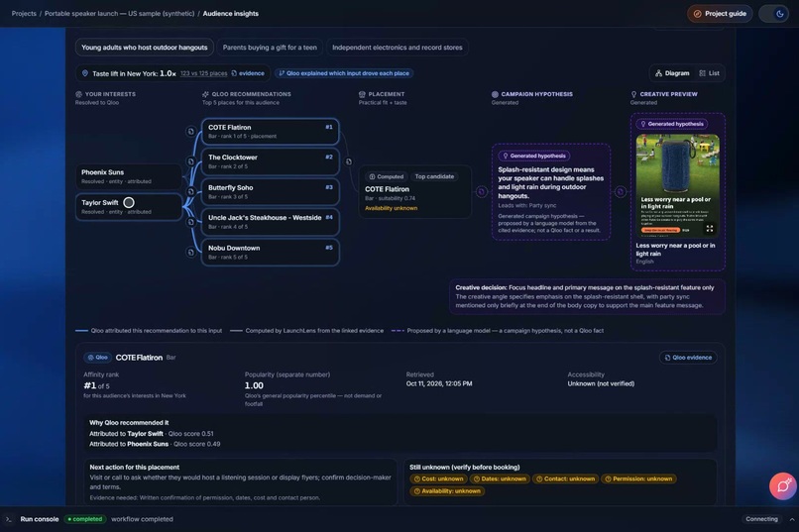Click Attributed to Phoenix Suns score line
Image resolution: width=799 pixels, height=532 pixels.
tap(155, 444)
